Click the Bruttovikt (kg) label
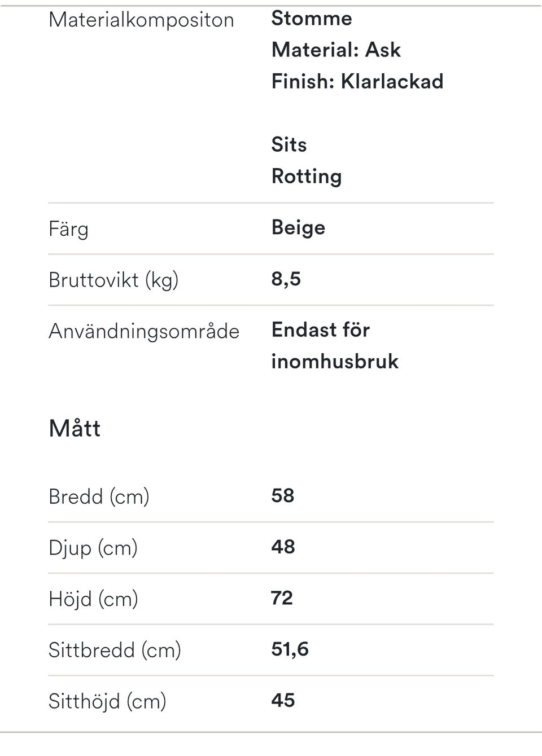The height and width of the screenshot is (756, 542). point(113,280)
